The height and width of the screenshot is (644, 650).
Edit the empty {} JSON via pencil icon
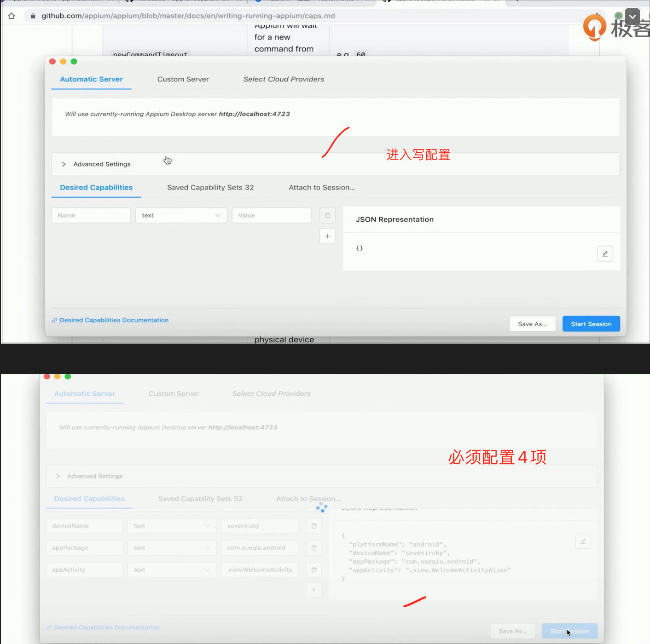pos(605,254)
